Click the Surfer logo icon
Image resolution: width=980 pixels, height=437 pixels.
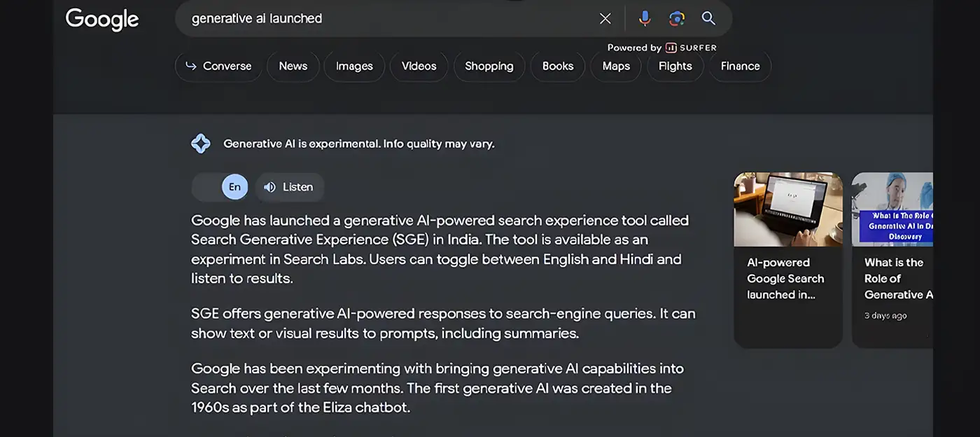[671, 48]
